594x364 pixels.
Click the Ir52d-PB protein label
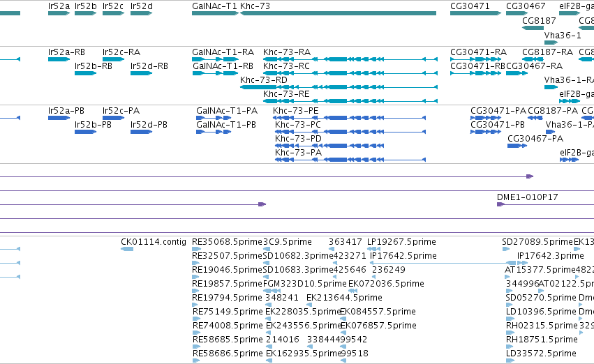[x=149, y=125]
